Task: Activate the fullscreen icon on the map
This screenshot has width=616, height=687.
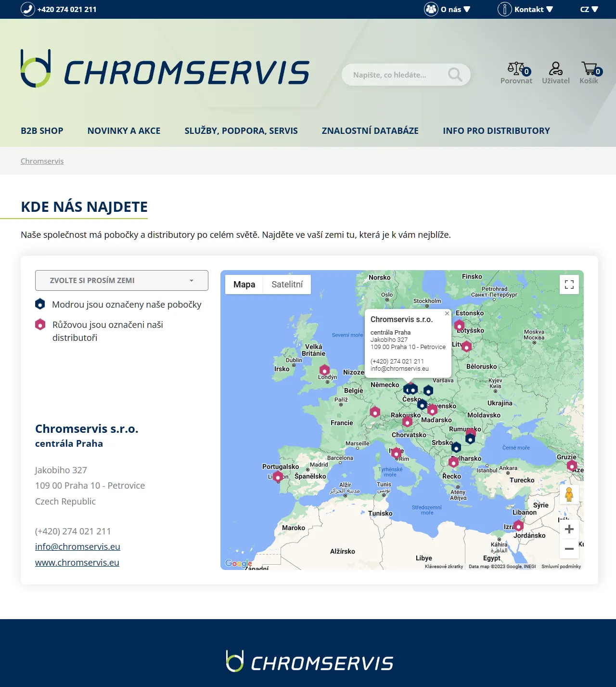Action: [x=569, y=285]
